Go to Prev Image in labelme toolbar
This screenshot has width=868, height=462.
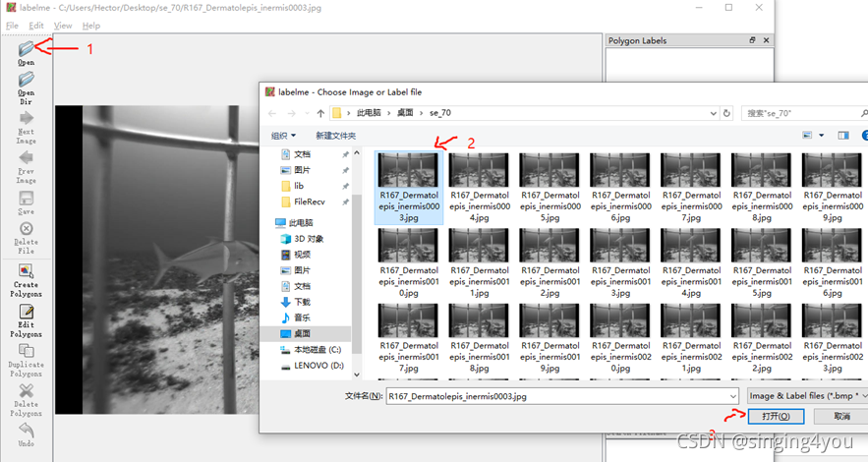(x=26, y=168)
